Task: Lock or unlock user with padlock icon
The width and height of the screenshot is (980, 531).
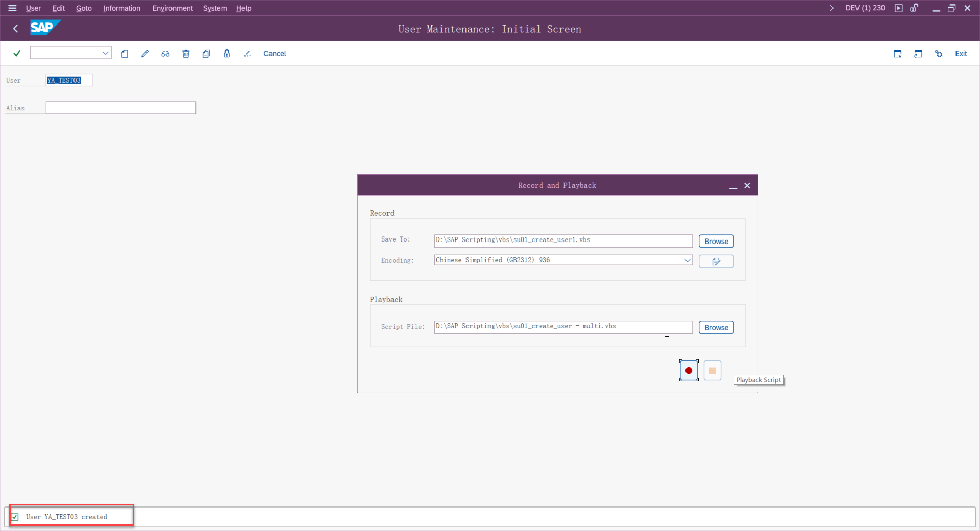Action: [x=227, y=54]
